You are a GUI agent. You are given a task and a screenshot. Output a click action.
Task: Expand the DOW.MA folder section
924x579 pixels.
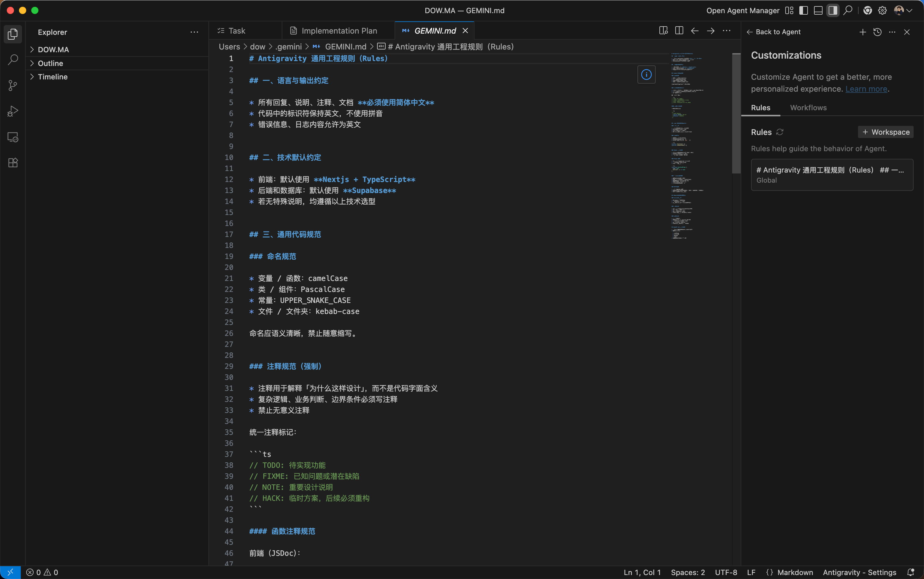coord(53,49)
